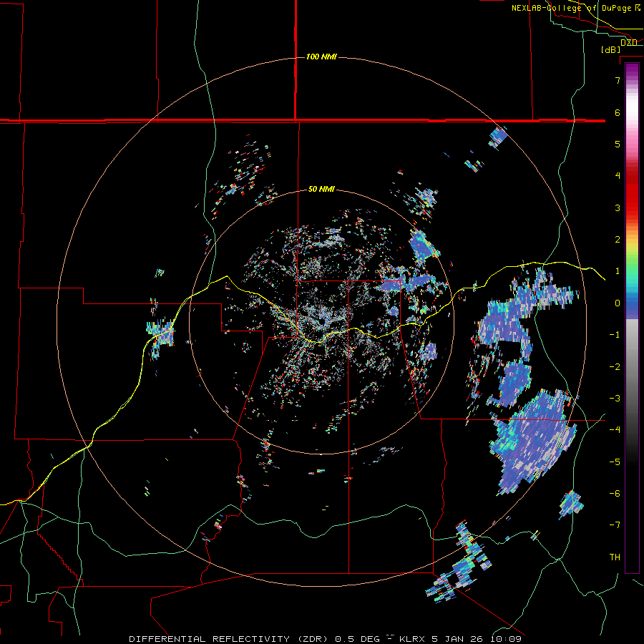This screenshot has width=644, height=644.
Task: Click the '4' label on the dB color scale
Action: pos(618,176)
